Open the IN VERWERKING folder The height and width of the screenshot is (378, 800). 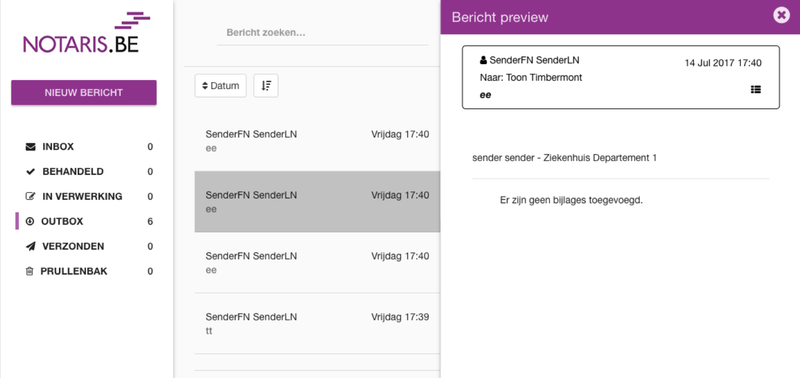click(x=84, y=196)
